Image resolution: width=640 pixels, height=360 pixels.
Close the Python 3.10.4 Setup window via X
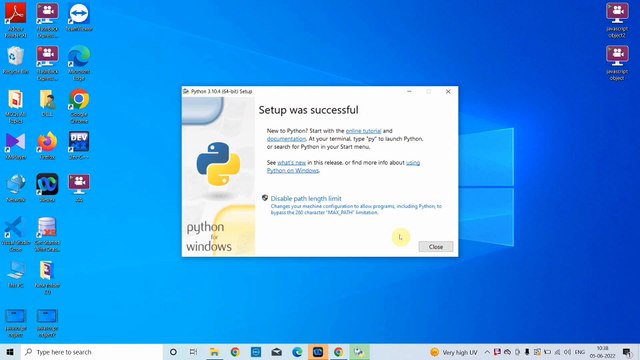[x=448, y=91]
